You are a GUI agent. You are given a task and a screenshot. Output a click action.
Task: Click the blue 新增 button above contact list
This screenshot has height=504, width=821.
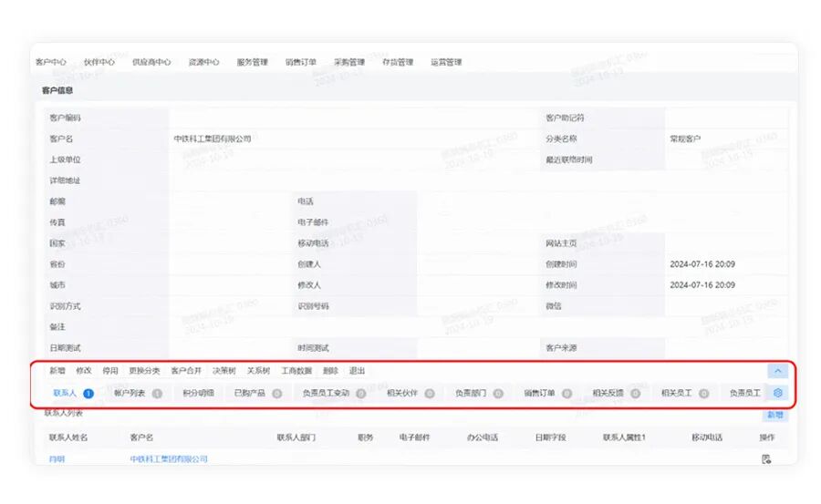pos(774,415)
